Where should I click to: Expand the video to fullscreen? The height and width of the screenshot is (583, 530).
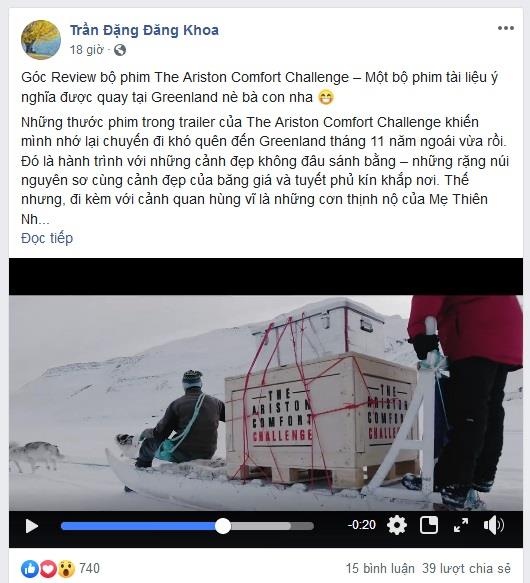pyautogui.click(x=461, y=525)
